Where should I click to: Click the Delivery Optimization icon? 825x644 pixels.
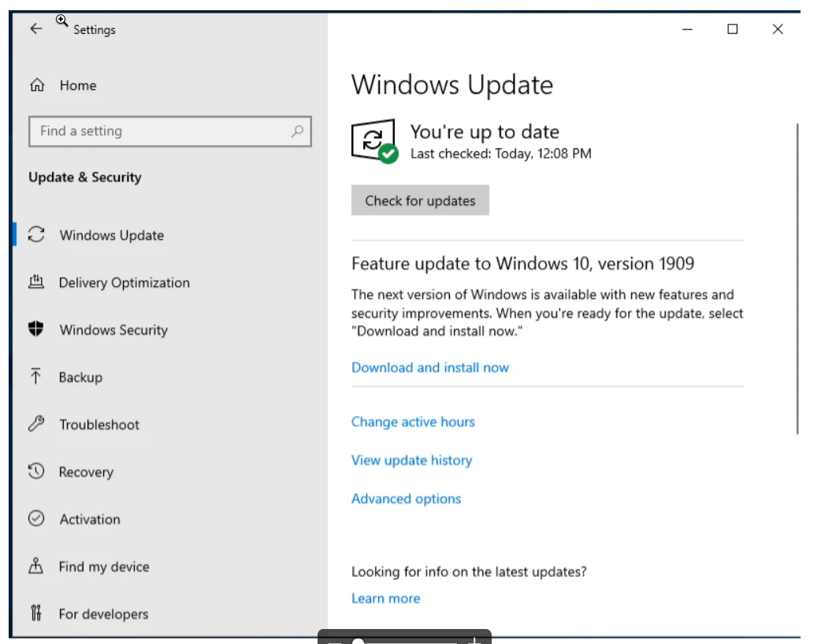(35, 282)
